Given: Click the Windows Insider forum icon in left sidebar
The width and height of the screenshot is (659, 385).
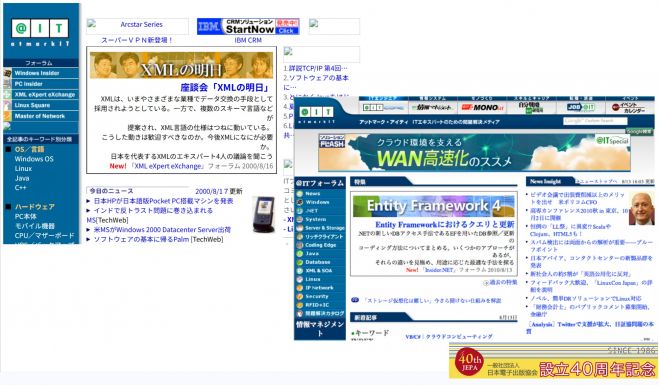Looking at the screenshot, I should coord(8,73).
